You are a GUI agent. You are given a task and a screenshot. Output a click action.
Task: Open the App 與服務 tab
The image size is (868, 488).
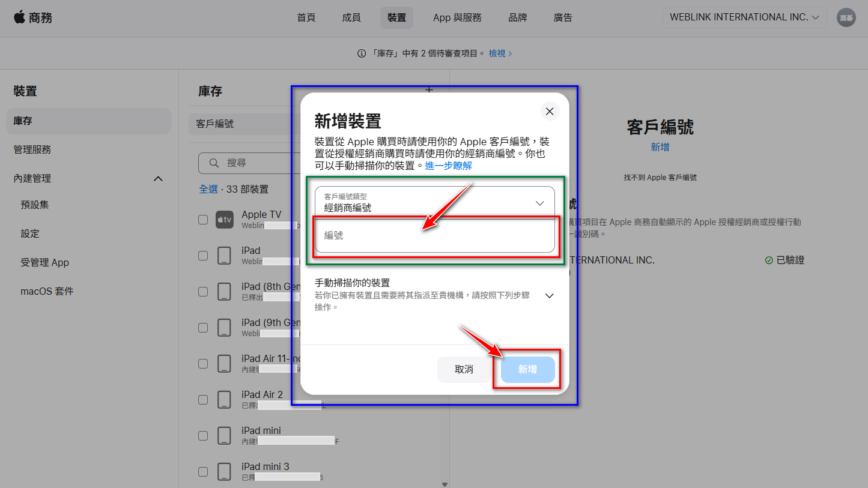tap(457, 17)
